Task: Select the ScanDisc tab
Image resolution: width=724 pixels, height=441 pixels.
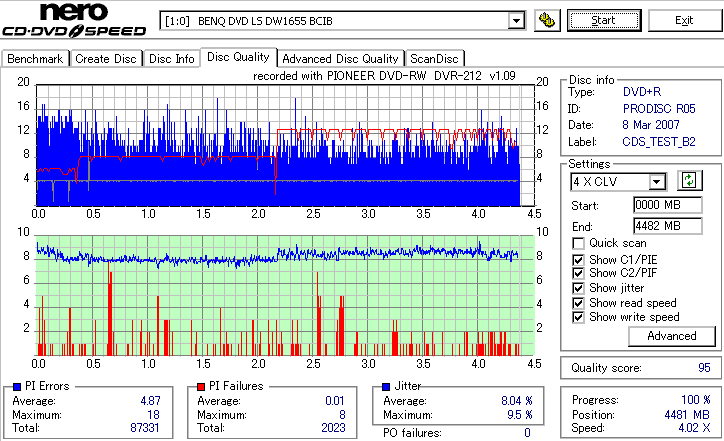Action: click(x=434, y=59)
